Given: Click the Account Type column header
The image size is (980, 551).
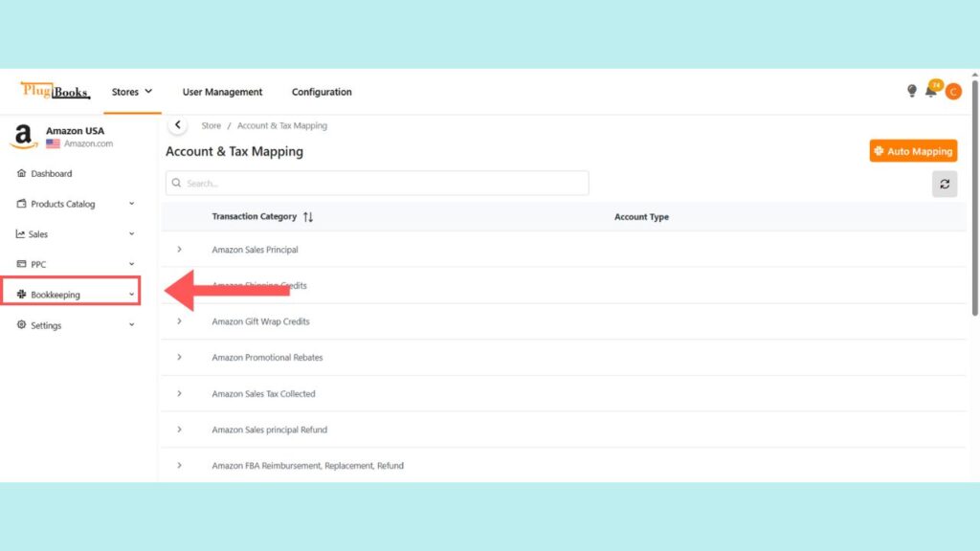Looking at the screenshot, I should [641, 217].
